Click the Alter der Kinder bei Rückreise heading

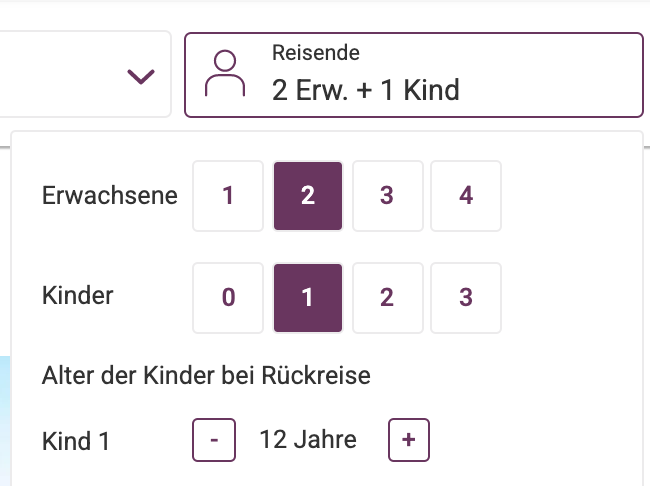206,376
